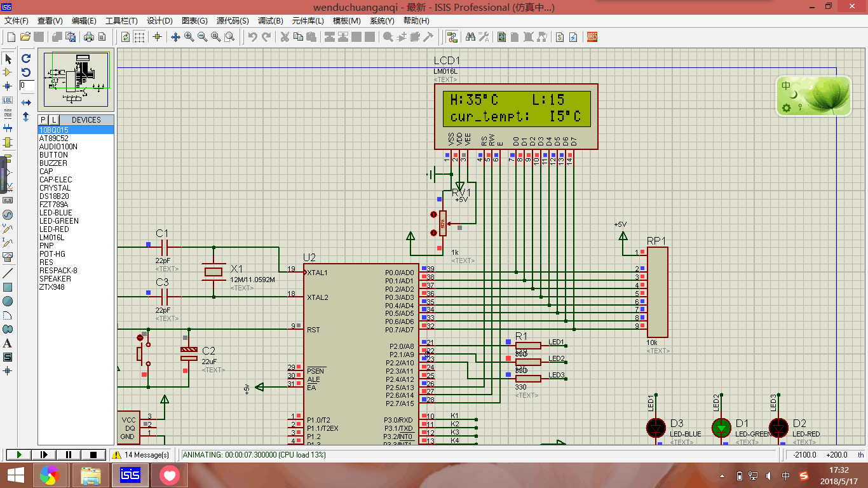Print the schematic sheet
Viewport: 868px width, 488px height.
tap(89, 37)
